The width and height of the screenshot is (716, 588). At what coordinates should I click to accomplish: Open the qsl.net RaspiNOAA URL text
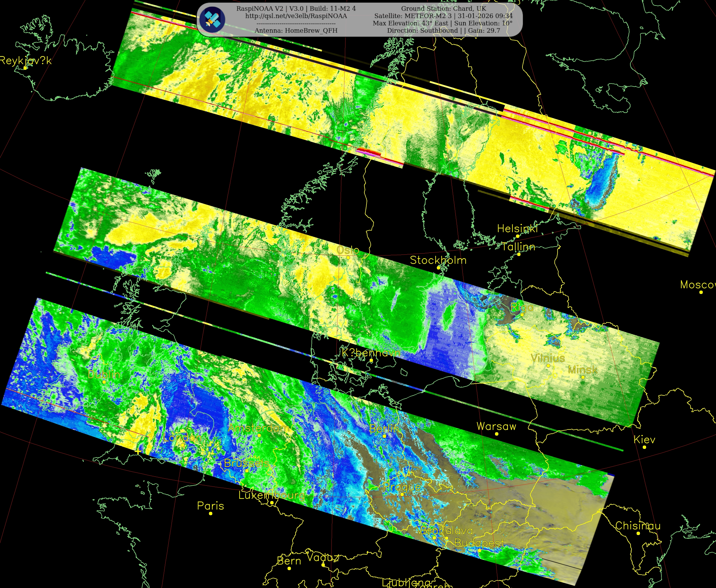pos(296,16)
